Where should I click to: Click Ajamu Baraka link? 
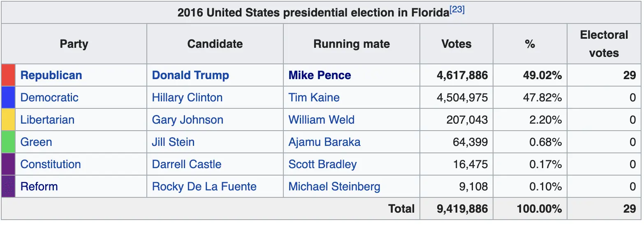coord(324,142)
